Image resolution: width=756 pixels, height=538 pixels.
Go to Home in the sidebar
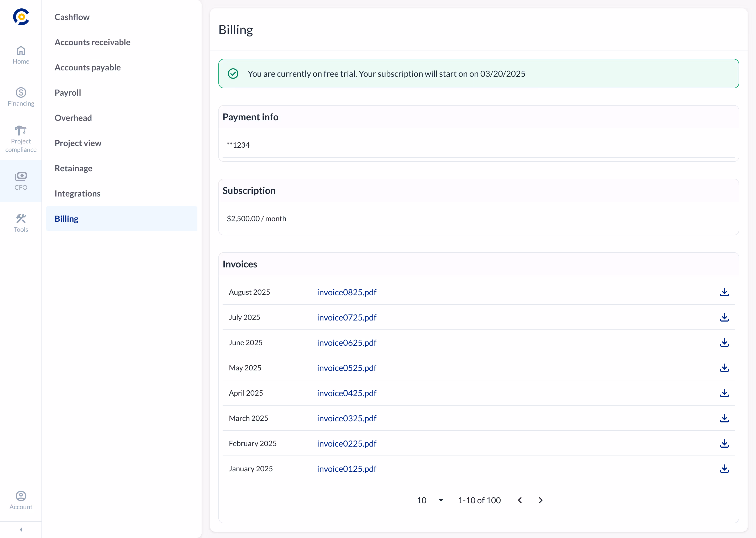tap(21, 55)
